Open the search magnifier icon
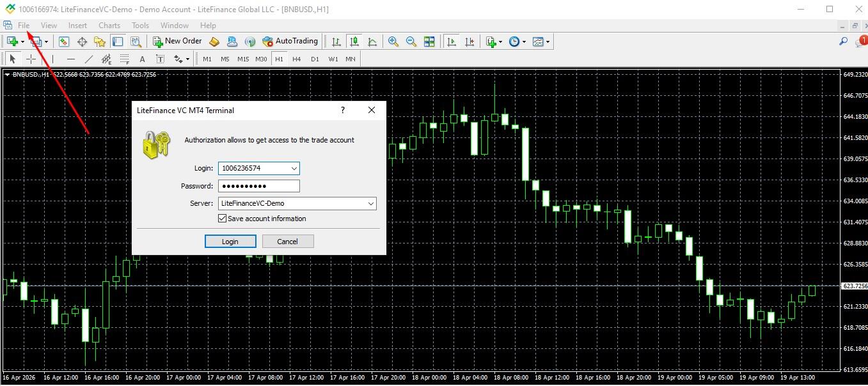The width and height of the screenshot is (868, 386). coord(843,42)
